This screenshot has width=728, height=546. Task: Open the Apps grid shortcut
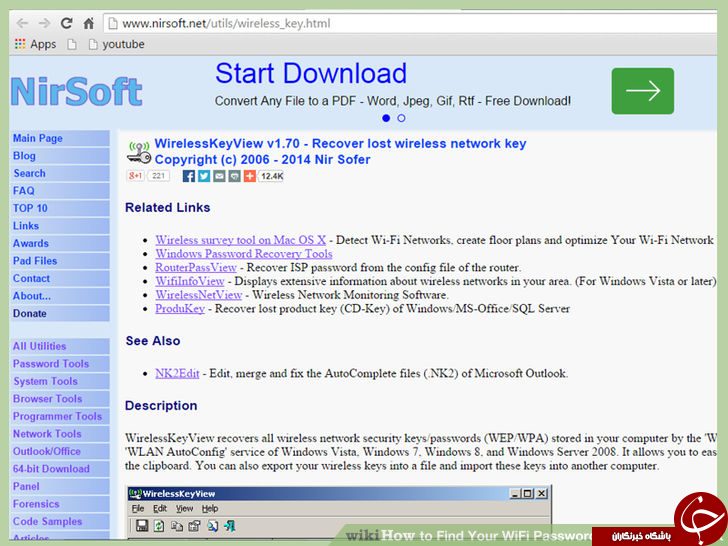(x=35, y=44)
